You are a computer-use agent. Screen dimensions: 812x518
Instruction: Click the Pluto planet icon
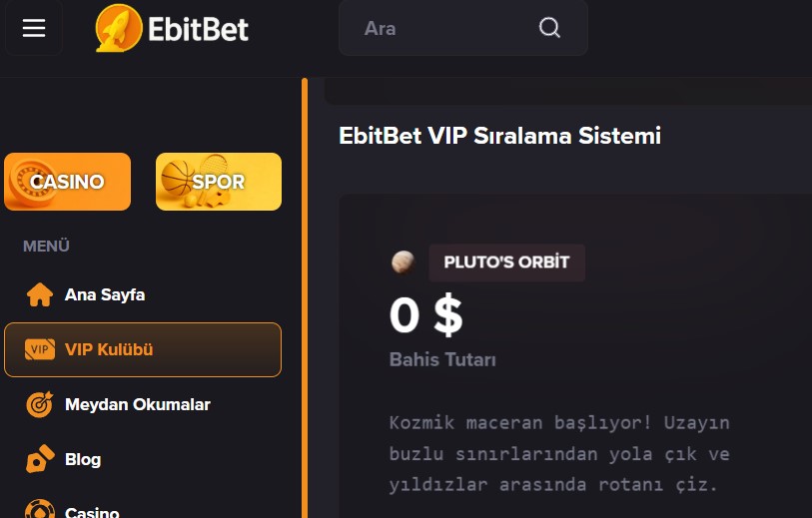coord(403,262)
